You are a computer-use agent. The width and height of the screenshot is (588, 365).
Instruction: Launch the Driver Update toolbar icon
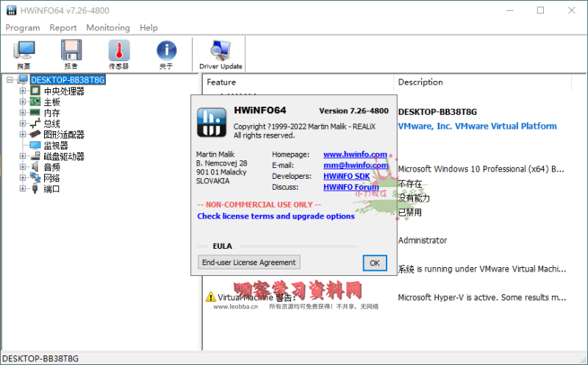(x=220, y=54)
